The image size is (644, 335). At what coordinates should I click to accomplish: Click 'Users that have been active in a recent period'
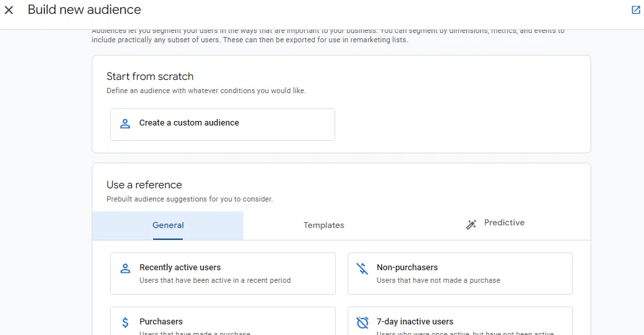pos(215,280)
